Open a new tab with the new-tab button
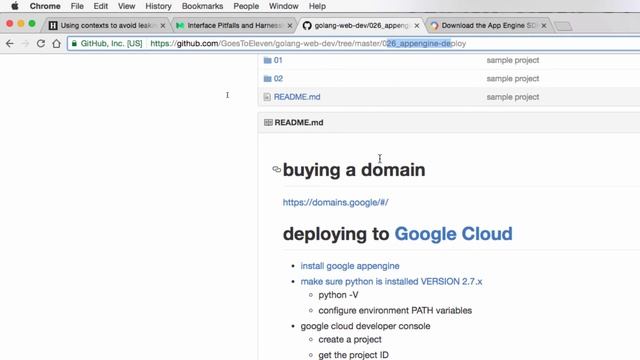Screen dimensions: 640x360 (x=563, y=26)
